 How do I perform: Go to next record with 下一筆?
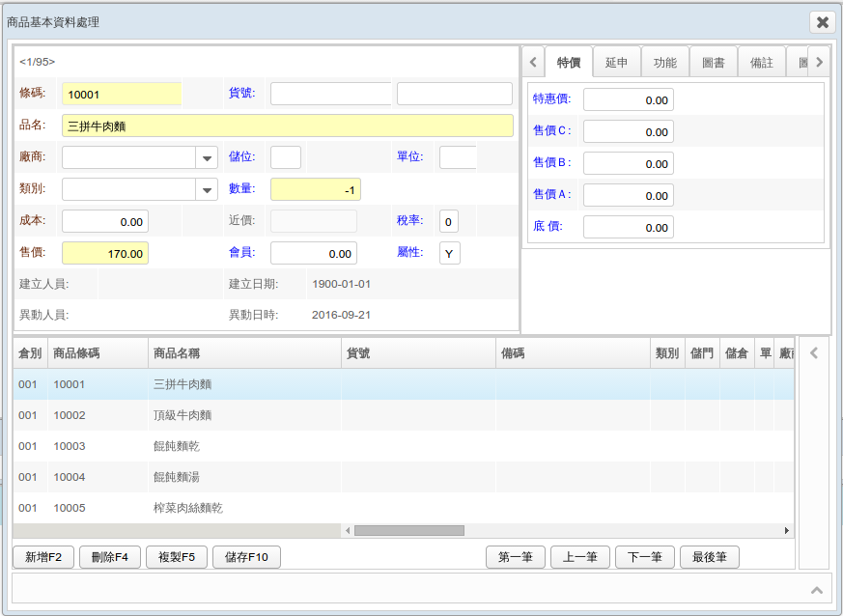(x=645, y=557)
